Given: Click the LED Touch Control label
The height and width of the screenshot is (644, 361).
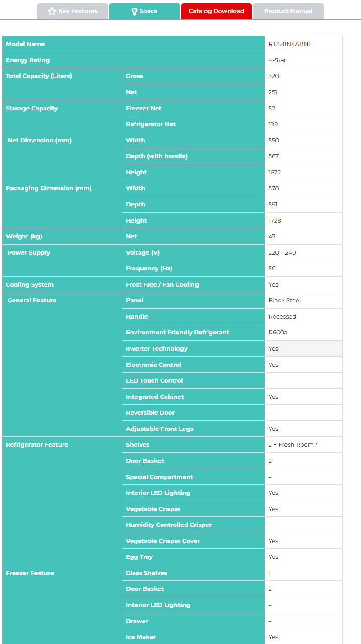Looking at the screenshot, I should 154,381.
